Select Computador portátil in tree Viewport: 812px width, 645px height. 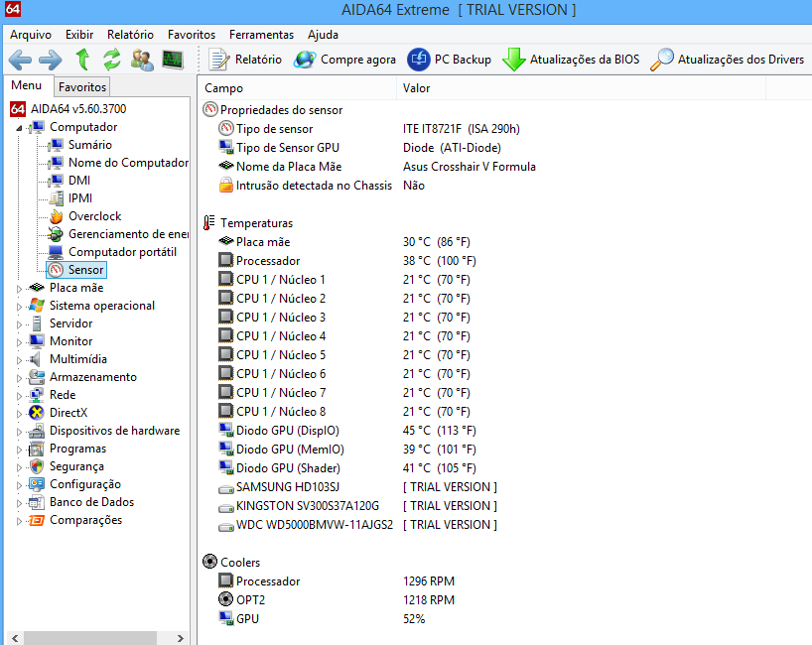123,252
